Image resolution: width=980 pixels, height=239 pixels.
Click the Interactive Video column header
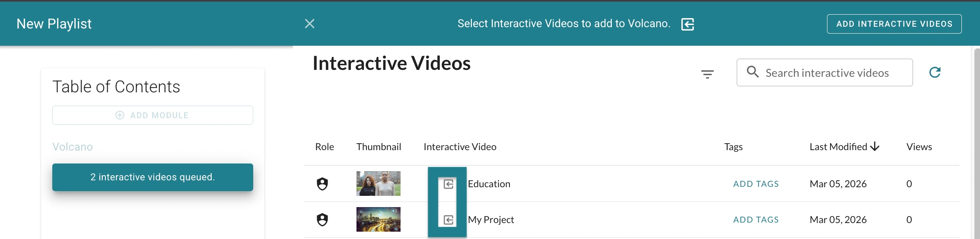pos(460,147)
